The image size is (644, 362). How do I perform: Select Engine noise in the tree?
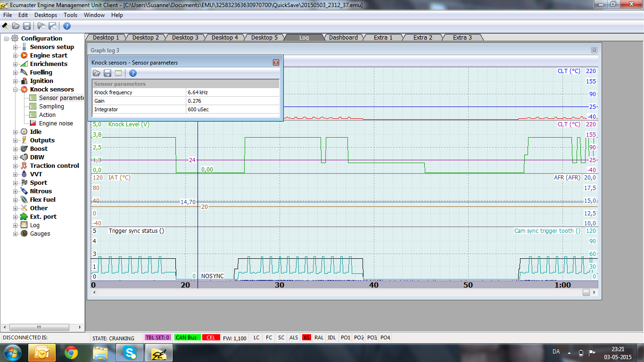(56, 123)
